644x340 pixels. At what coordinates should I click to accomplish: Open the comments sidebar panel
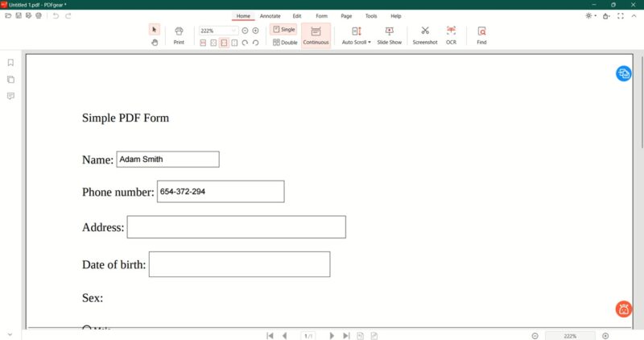tap(10, 96)
